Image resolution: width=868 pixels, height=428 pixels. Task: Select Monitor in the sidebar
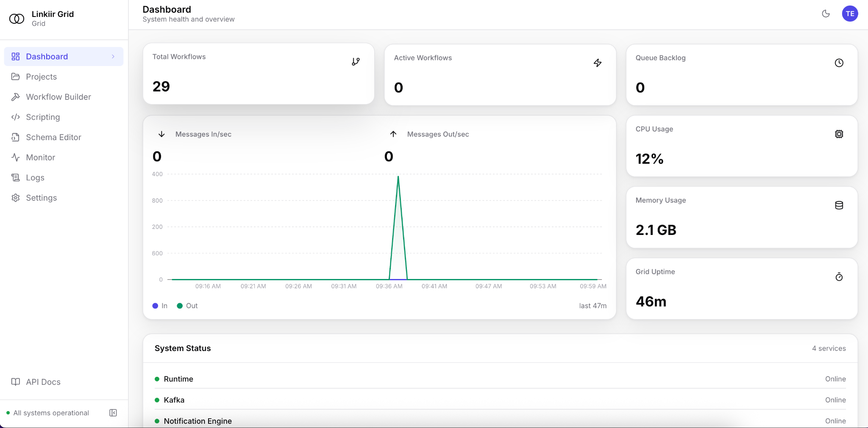click(x=64, y=157)
